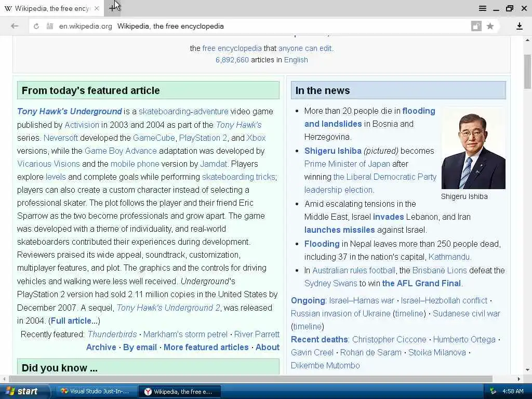Click the vertical scrollbar thumb
Viewport: 532px width, 399px height.
pyautogui.click(x=528, y=71)
